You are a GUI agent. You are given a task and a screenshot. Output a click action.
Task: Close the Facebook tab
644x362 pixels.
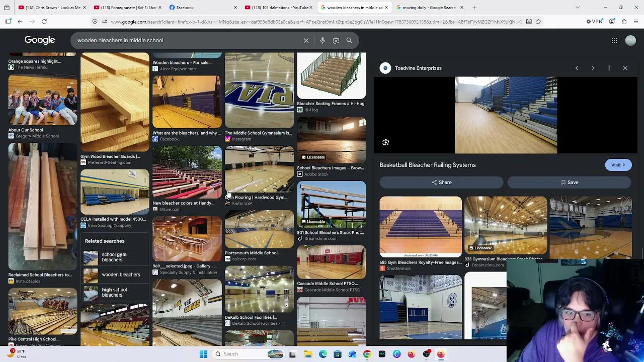tap(235, 8)
